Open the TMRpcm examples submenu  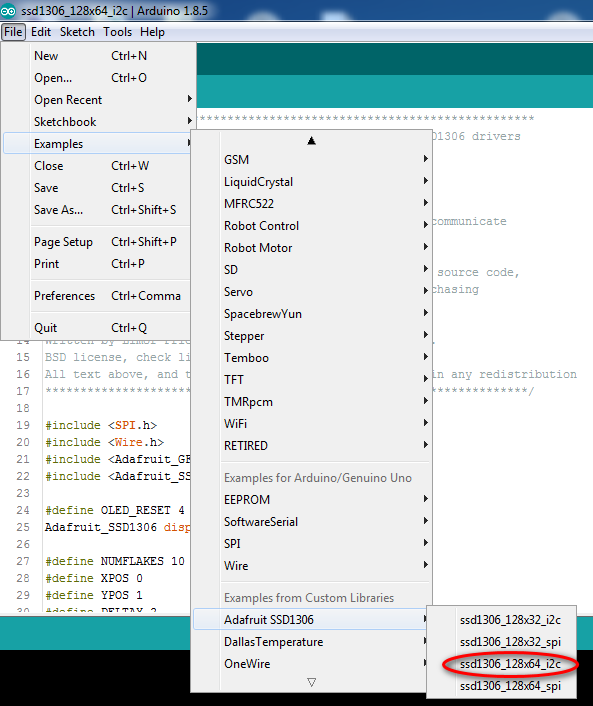point(312,402)
